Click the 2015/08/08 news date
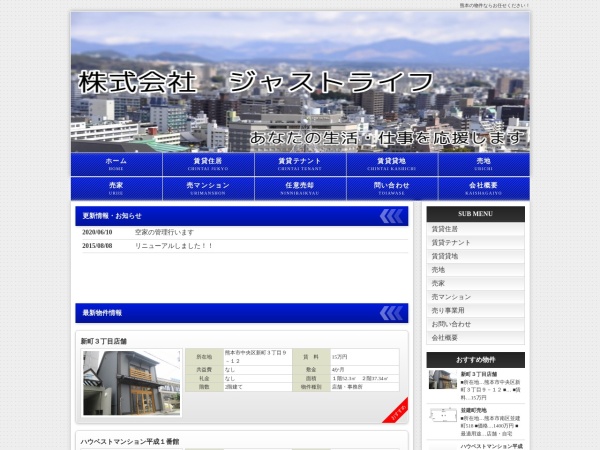The image size is (600, 450). (x=97, y=246)
